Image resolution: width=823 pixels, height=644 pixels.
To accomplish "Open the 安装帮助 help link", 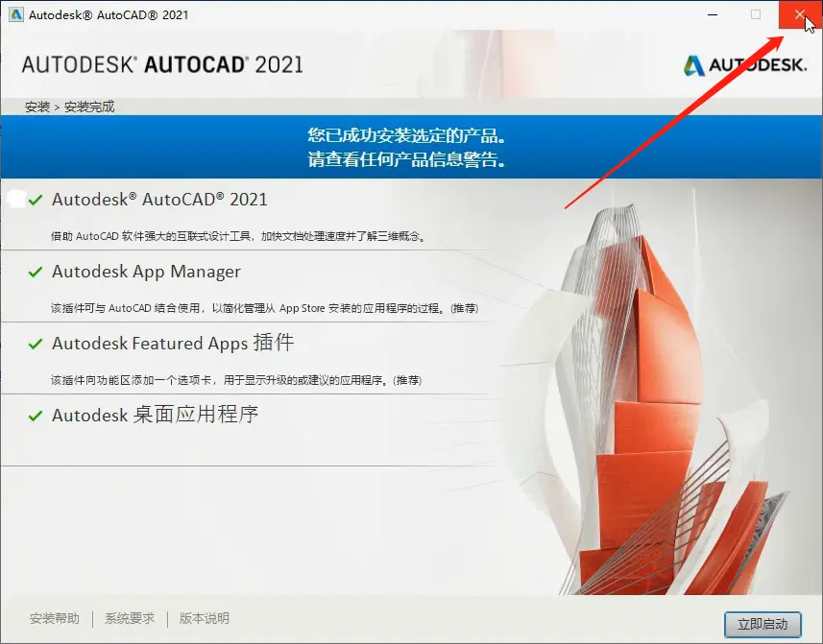I will pos(55,618).
